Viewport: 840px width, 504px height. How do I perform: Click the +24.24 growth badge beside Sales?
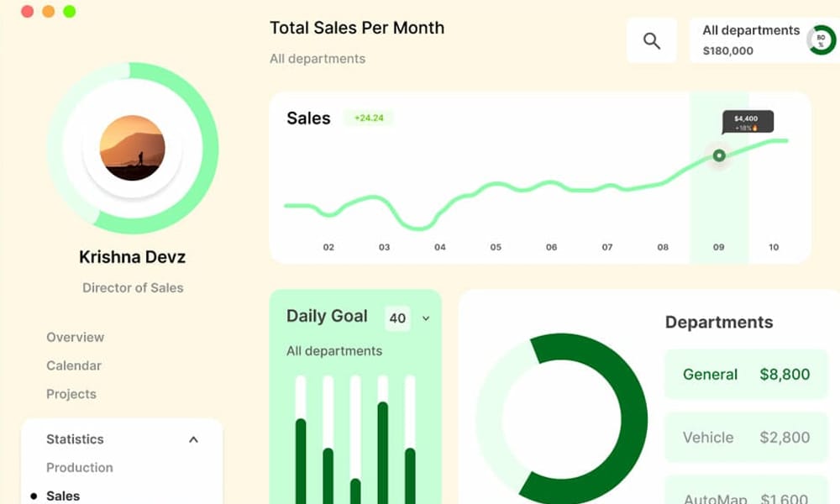(370, 118)
